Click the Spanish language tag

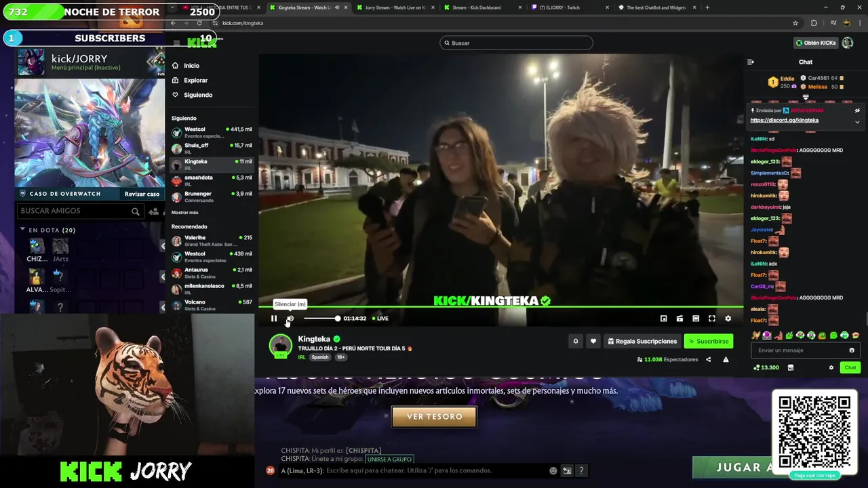[320, 357]
